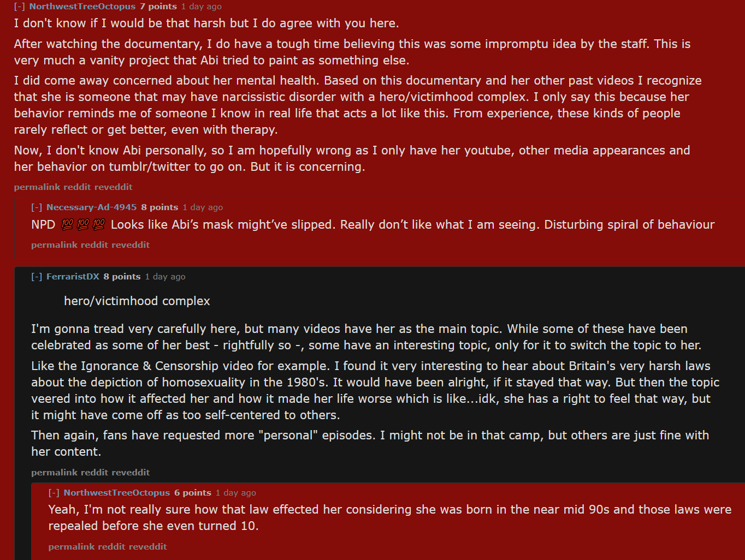Viewport: 745px width, 560px height.
Task: Open permalink of top NorthwestTreeOctopus comment
Action: click(37, 187)
